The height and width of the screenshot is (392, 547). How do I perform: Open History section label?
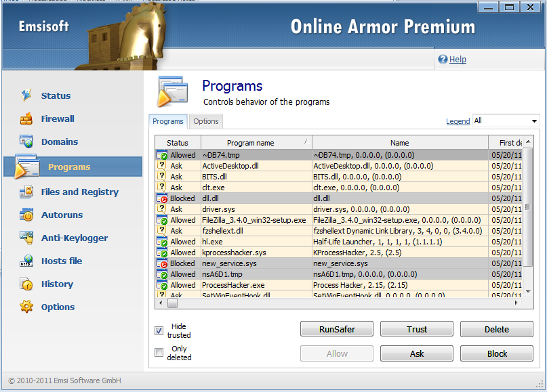[x=57, y=284]
